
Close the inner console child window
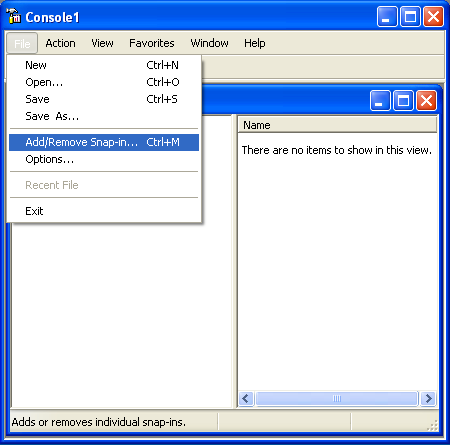426,100
